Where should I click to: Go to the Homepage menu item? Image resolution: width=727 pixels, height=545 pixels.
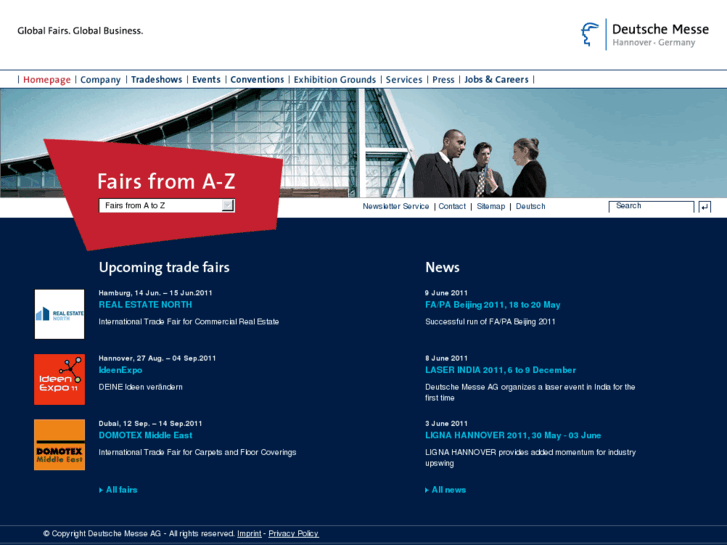coord(47,80)
